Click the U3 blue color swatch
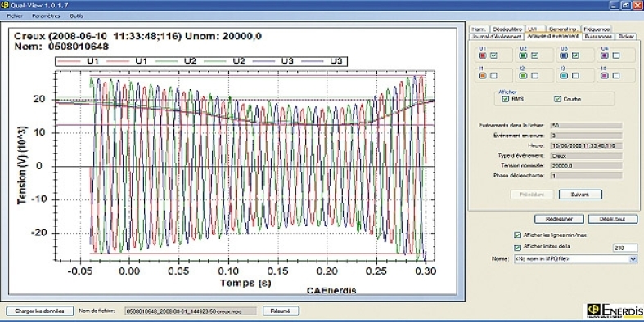644x322 pixels. 564,56
